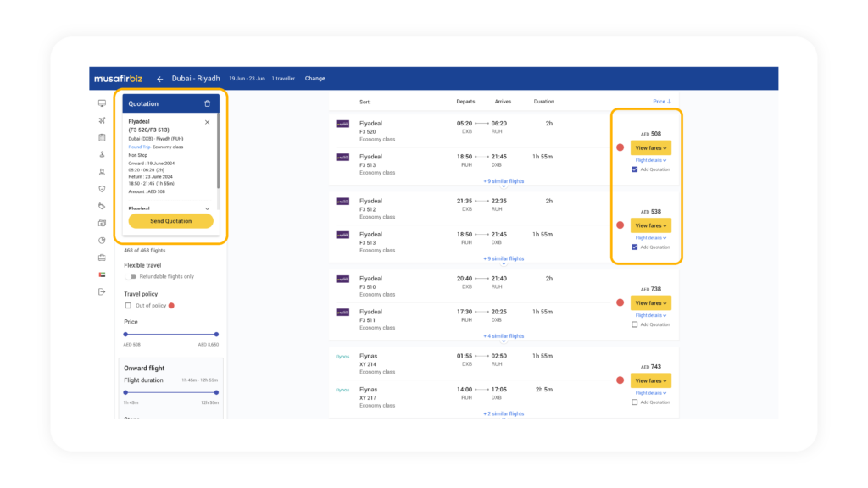
Task: Show +4 similar flights under F3 510
Action: 504,336
